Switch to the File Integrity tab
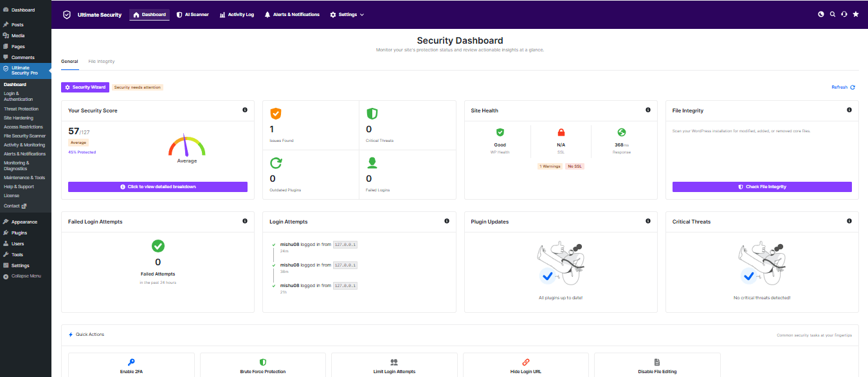Image resolution: width=868 pixels, height=377 pixels. click(101, 61)
